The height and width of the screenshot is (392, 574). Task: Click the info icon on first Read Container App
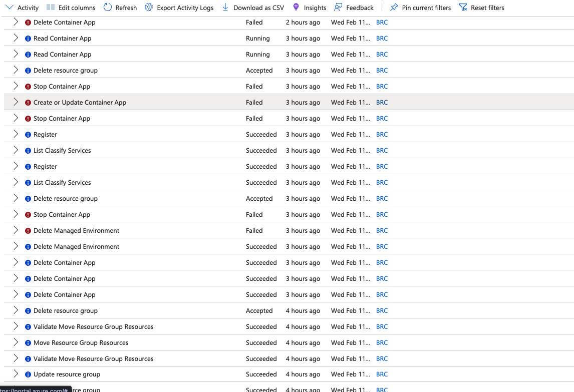point(28,39)
